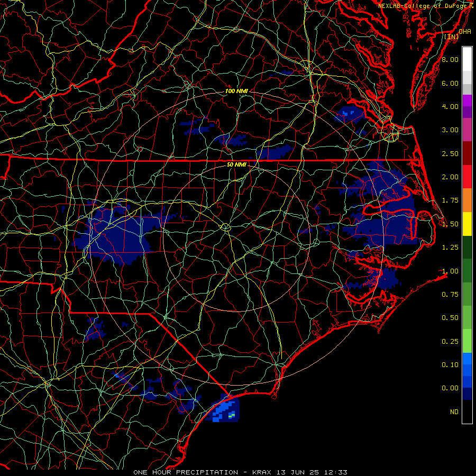The width and height of the screenshot is (476, 476).
Task: Click the 1.25 legend value
Action: [450, 248]
